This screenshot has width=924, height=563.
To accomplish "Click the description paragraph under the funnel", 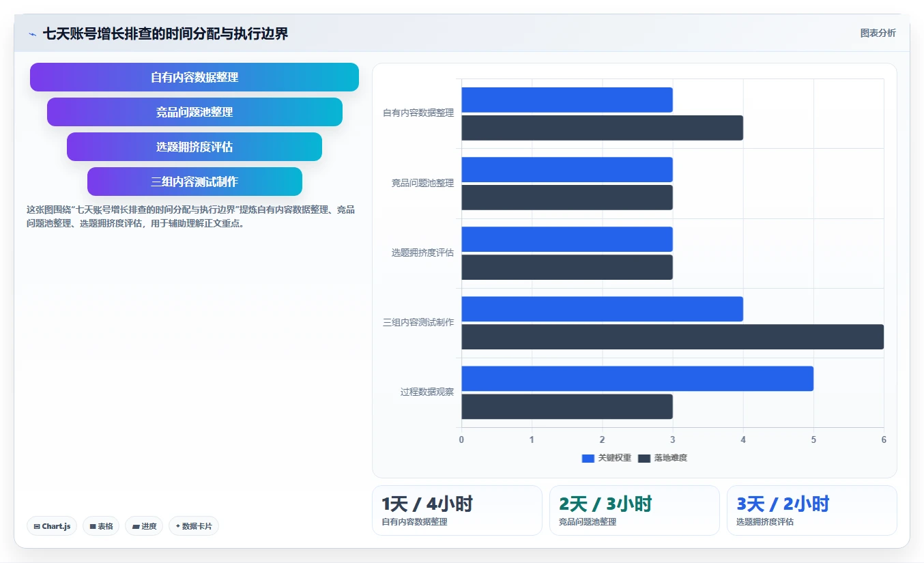I will click(190, 216).
